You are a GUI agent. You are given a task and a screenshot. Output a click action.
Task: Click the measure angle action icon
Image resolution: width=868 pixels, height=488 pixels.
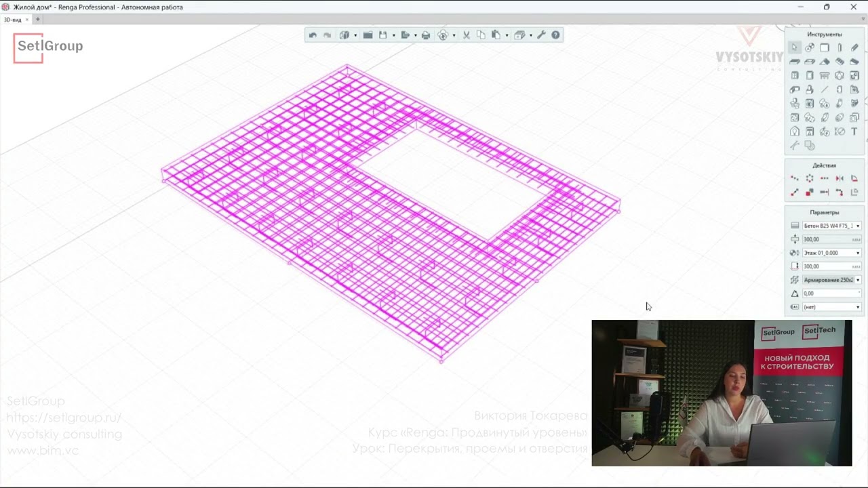pos(854,178)
